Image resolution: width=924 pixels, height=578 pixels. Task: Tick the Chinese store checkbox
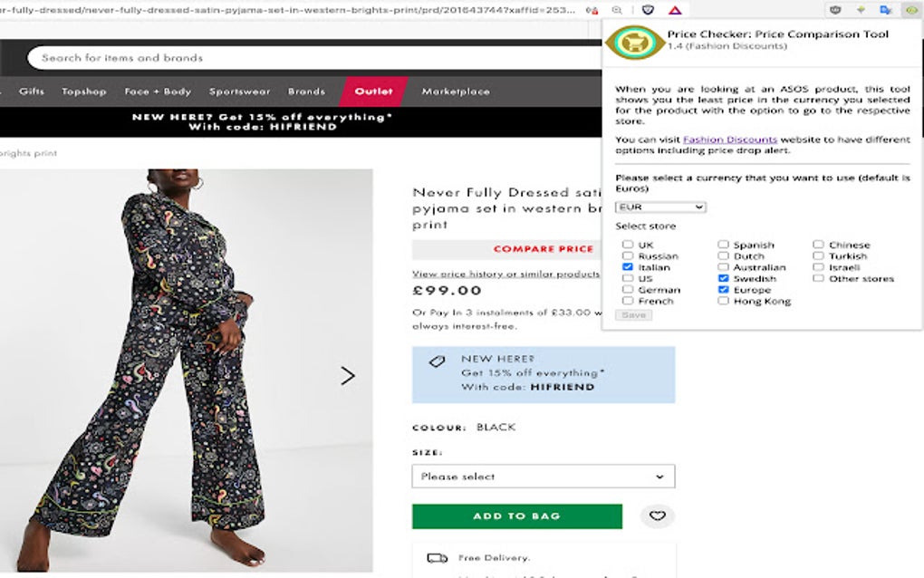point(818,245)
